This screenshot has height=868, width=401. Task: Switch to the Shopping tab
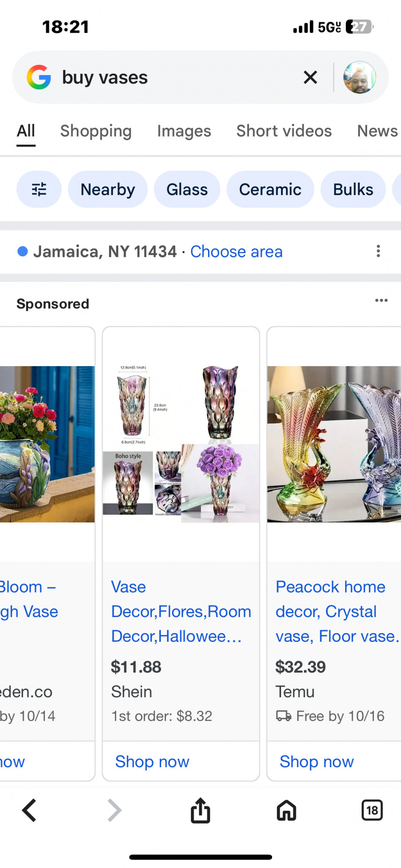(x=96, y=131)
